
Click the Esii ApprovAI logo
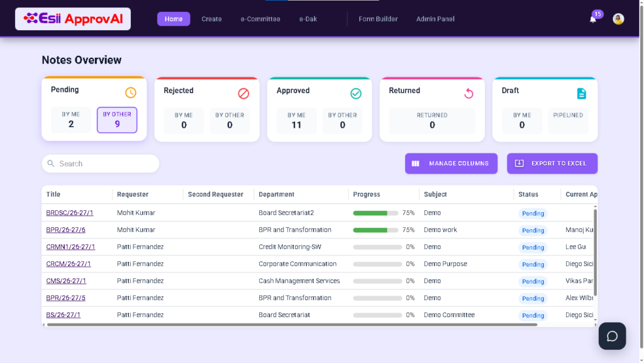point(73,19)
